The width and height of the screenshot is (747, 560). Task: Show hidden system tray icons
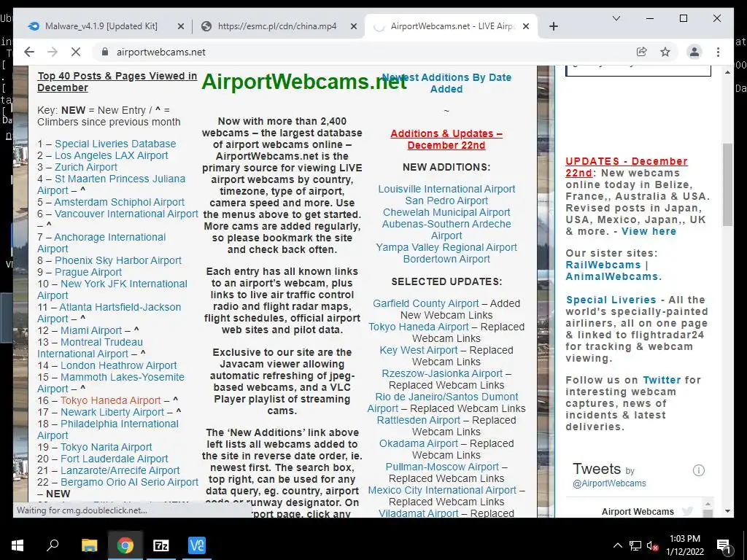(x=617, y=545)
